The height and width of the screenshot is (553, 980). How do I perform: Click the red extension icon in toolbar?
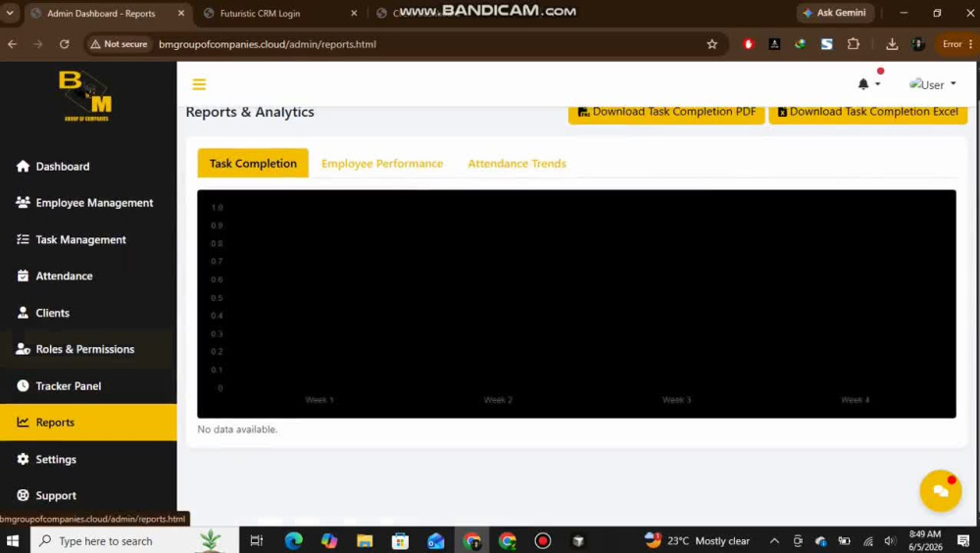click(748, 44)
